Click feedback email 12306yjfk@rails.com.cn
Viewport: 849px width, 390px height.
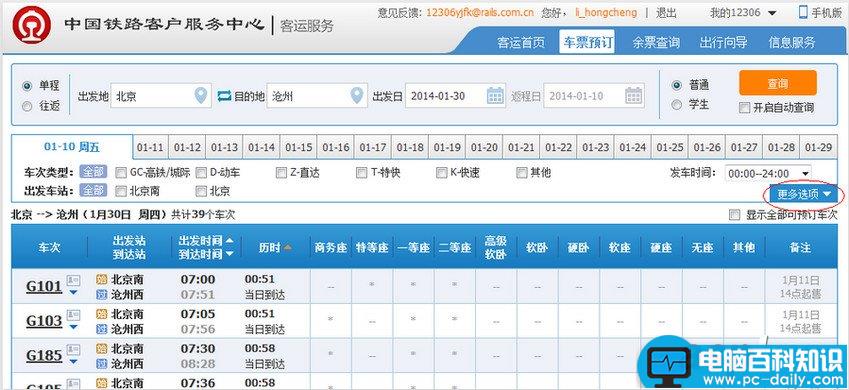click(480, 12)
